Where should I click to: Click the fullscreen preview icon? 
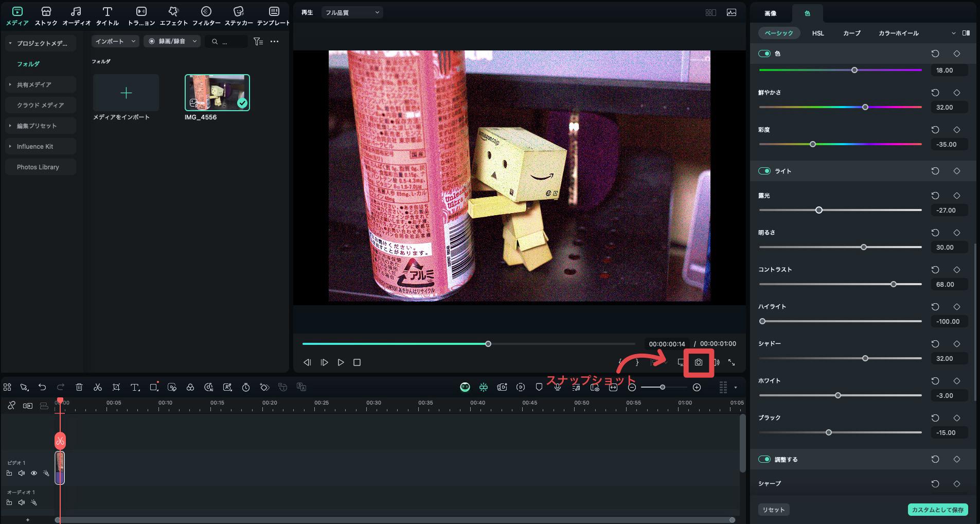coord(731,362)
